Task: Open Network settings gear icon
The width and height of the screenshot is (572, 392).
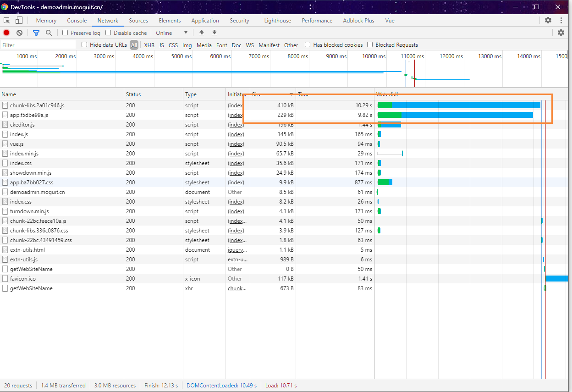Action: pyautogui.click(x=561, y=33)
